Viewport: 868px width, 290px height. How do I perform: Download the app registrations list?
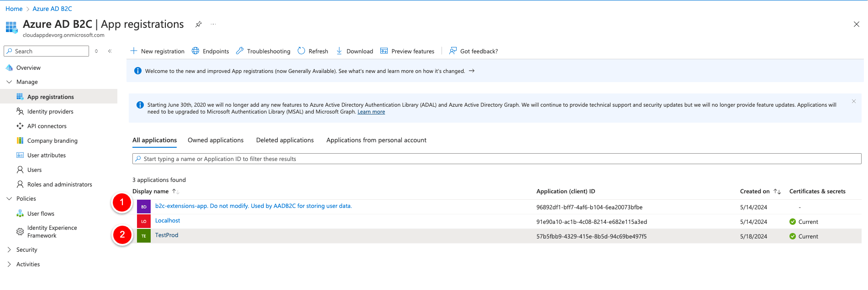(354, 51)
